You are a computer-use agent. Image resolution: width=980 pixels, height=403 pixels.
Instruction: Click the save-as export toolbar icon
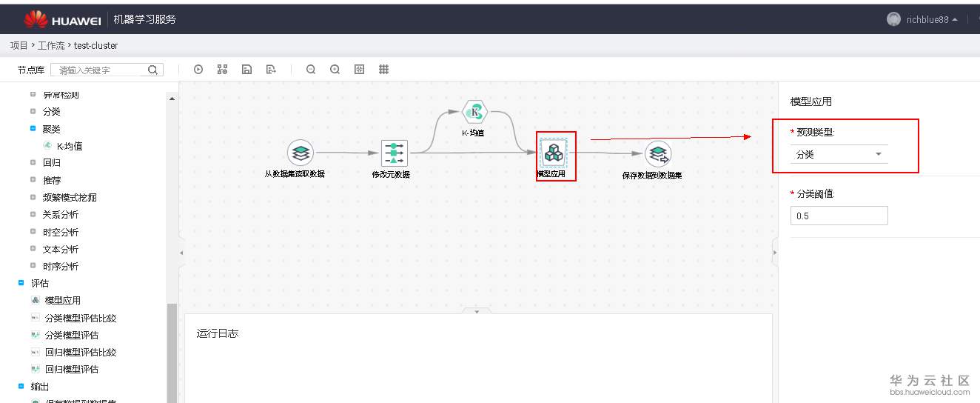271,70
